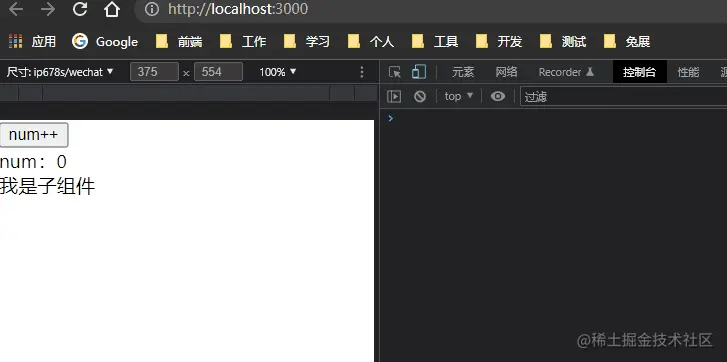The width and height of the screenshot is (727, 362).
Task: Open the 学习 bookmark folder
Action: 306,42
